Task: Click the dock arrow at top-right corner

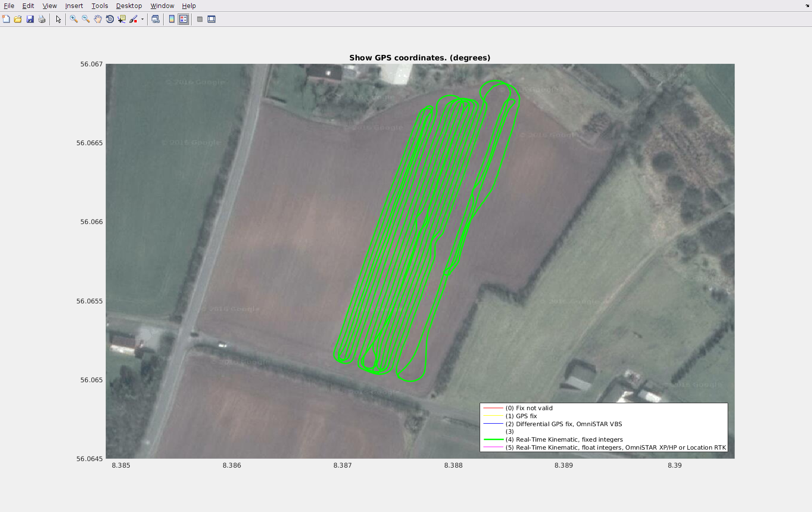Action: click(807, 5)
